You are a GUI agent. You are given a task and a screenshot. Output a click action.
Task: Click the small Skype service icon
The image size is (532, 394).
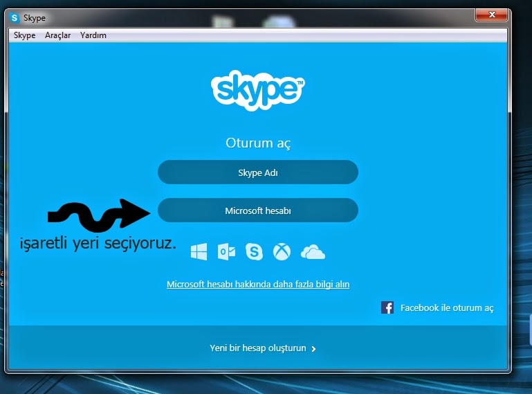tap(255, 252)
